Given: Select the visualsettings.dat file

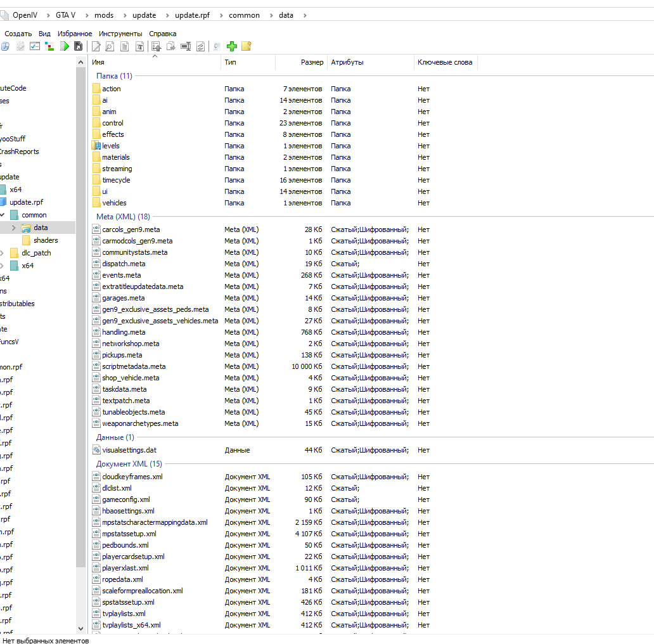Looking at the screenshot, I should (x=129, y=450).
